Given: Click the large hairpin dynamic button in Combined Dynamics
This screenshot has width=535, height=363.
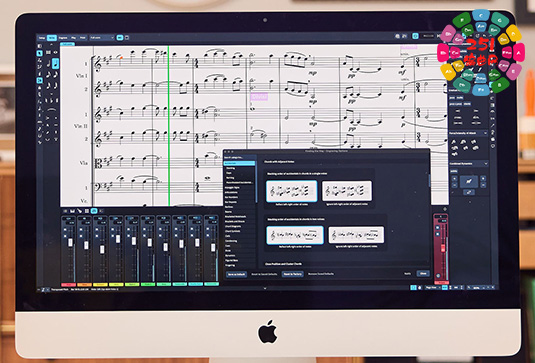Looking at the screenshot, I should [469, 182].
